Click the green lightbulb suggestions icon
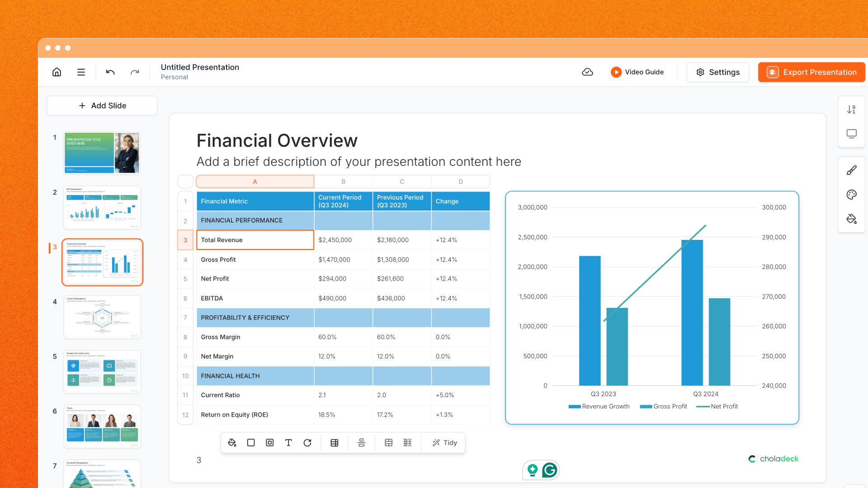This screenshot has width=868, height=488. click(533, 470)
